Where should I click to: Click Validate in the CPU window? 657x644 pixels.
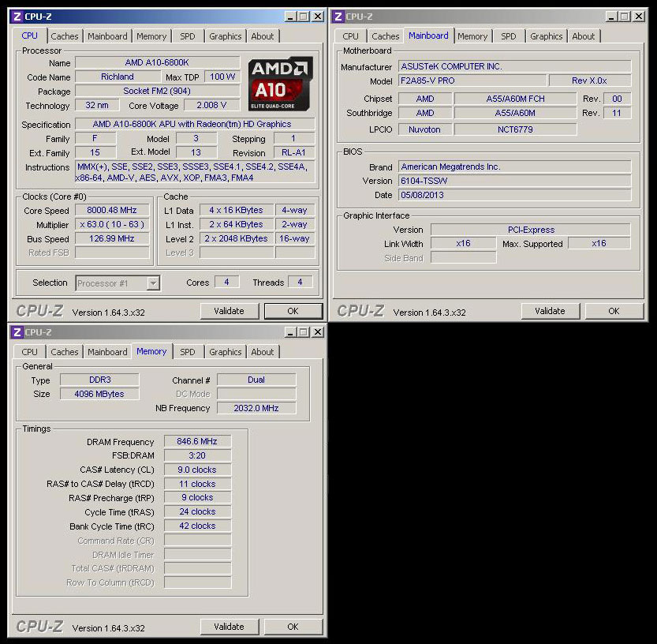click(x=230, y=311)
